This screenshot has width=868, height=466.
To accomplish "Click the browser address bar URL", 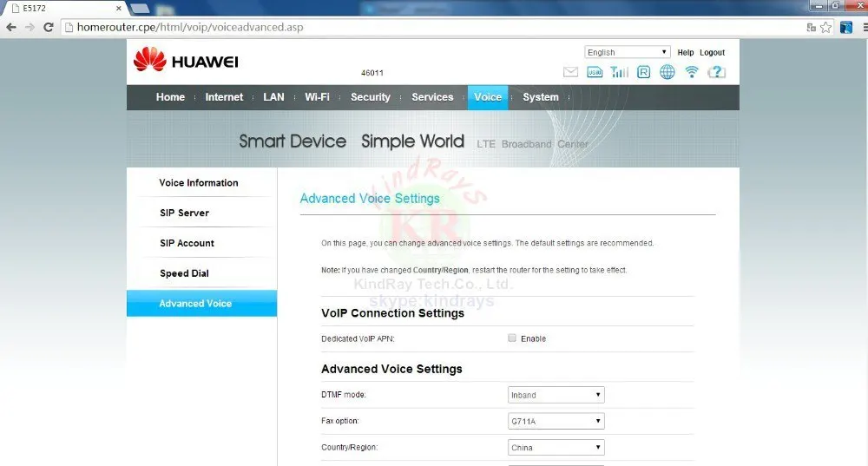I will 190,27.
